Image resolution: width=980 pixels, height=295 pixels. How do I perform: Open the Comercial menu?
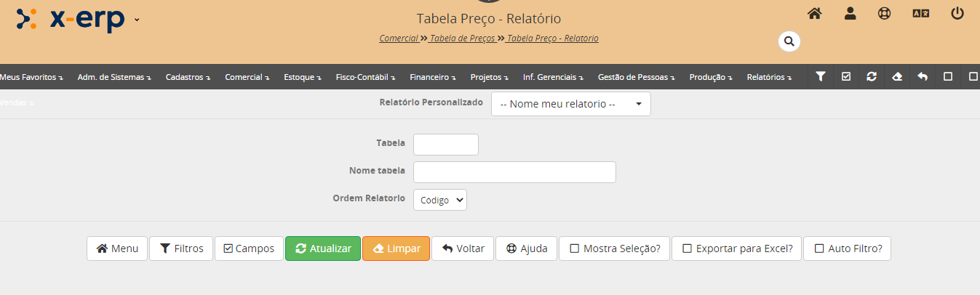click(246, 77)
